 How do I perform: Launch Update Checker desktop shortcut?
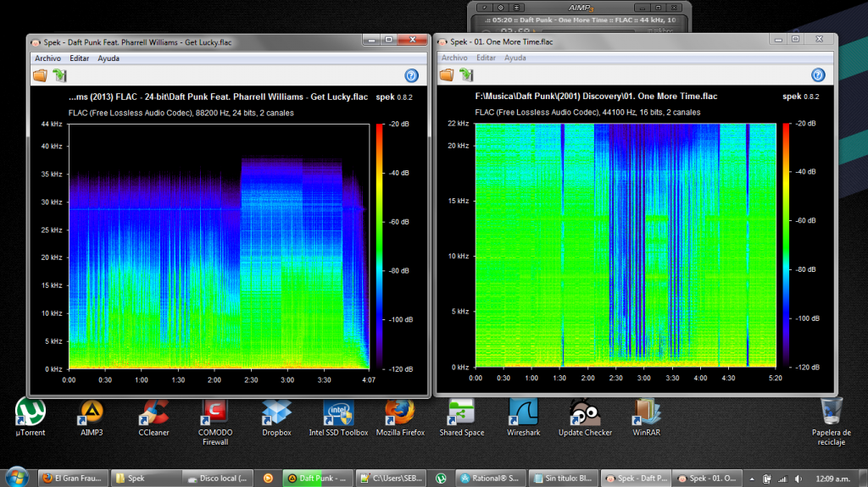click(585, 418)
